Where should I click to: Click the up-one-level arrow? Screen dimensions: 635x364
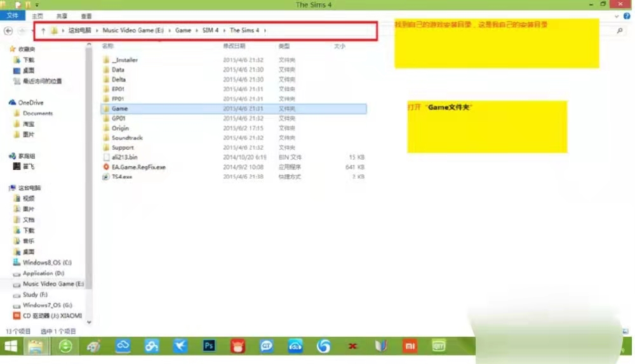click(x=43, y=30)
